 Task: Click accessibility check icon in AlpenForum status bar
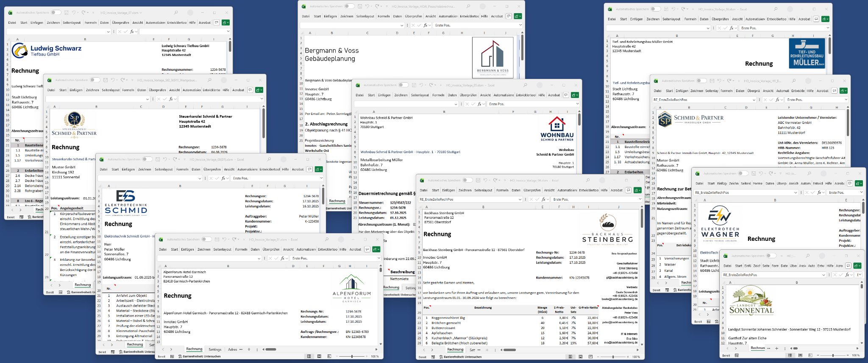pos(180,356)
